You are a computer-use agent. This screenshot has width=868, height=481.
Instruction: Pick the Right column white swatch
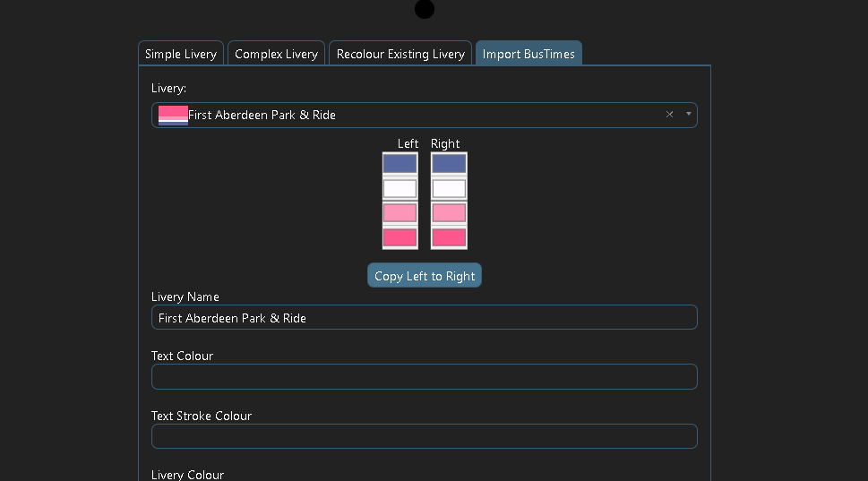[449, 189]
